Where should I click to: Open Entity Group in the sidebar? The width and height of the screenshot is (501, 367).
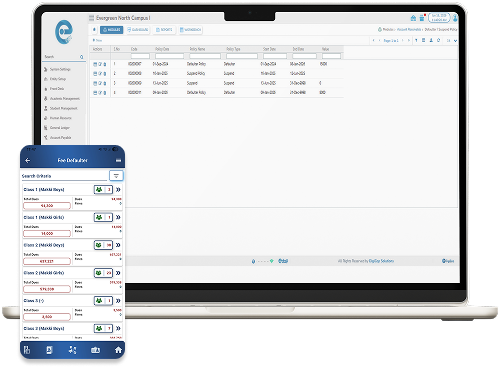click(x=55, y=79)
